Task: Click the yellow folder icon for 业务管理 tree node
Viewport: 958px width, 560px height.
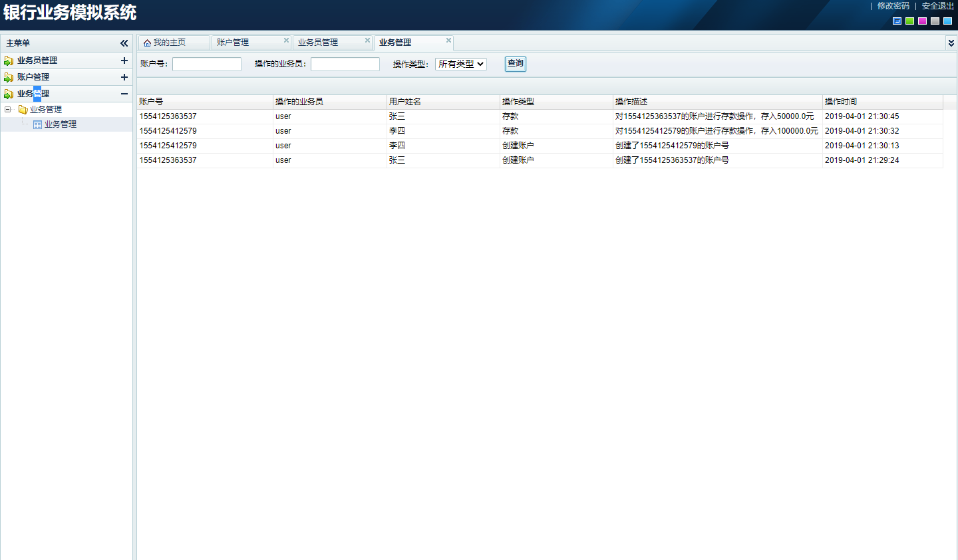Action: pyautogui.click(x=23, y=110)
